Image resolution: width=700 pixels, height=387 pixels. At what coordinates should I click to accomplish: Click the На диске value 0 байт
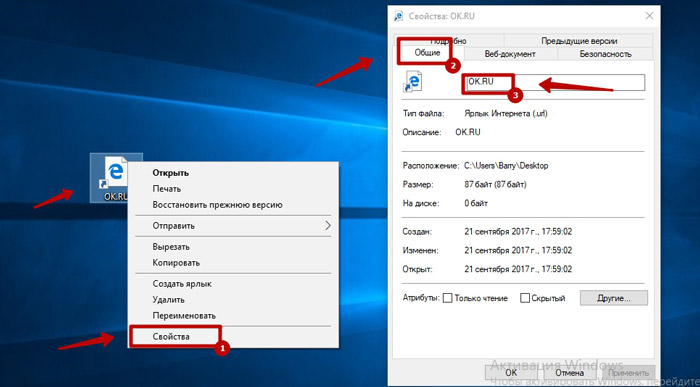pos(476,204)
